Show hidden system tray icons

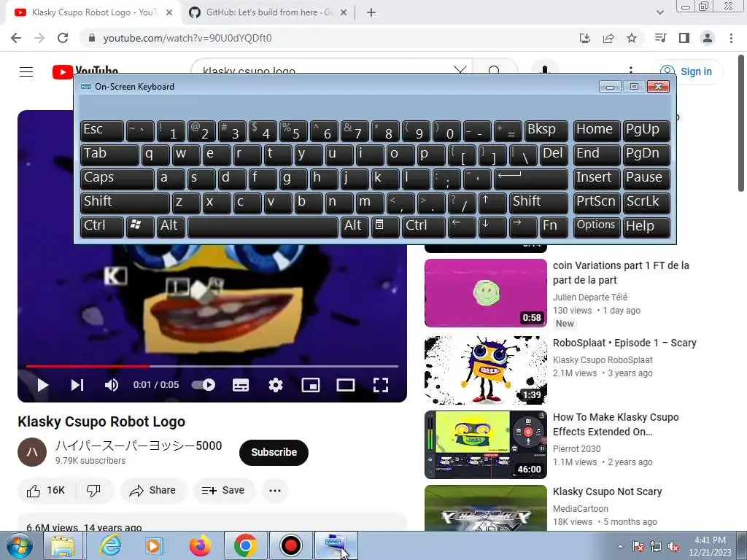click(x=620, y=546)
